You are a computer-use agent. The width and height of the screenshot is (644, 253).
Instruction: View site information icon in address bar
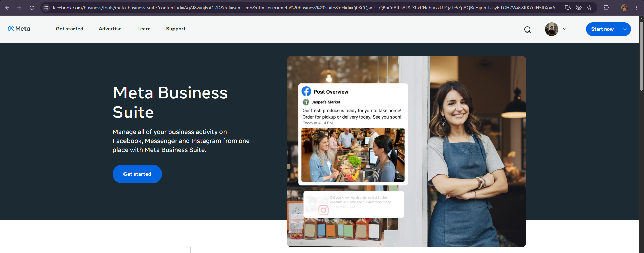click(46, 8)
